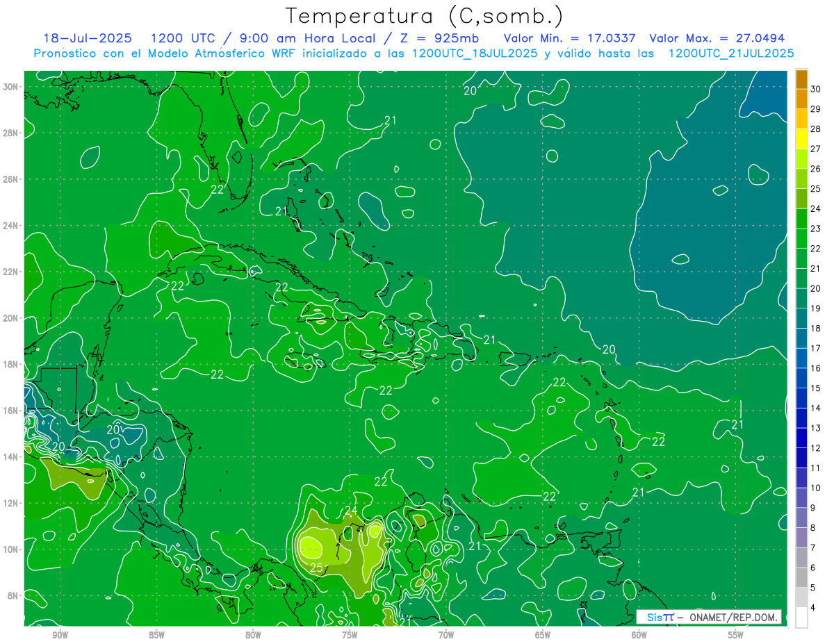The height and width of the screenshot is (644, 834).
Task: Click the "25" contour label over Colombia
Action: [x=316, y=568]
